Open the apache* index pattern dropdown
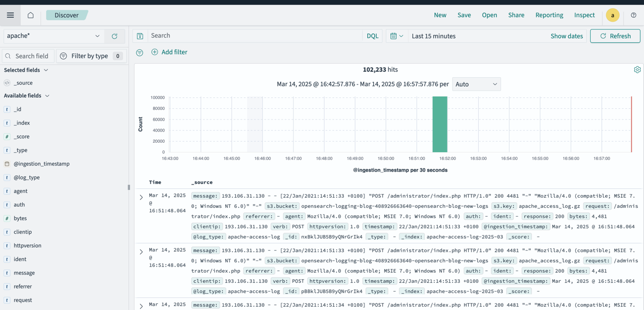This screenshot has width=644, height=310. [x=54, y=36]
